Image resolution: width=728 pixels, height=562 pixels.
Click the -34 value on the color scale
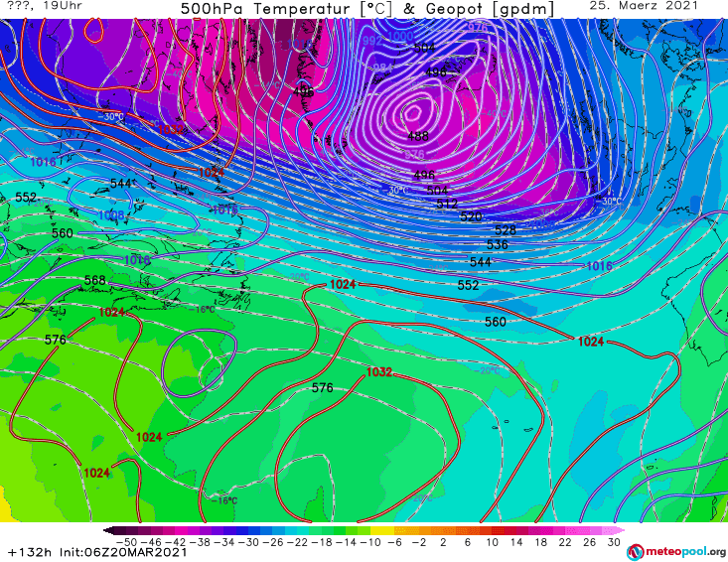pos(224,542)
